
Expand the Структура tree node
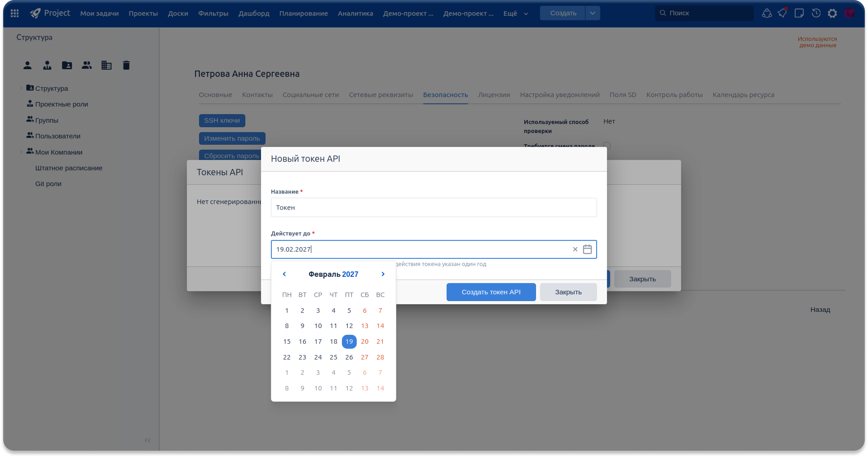point(21,88)
